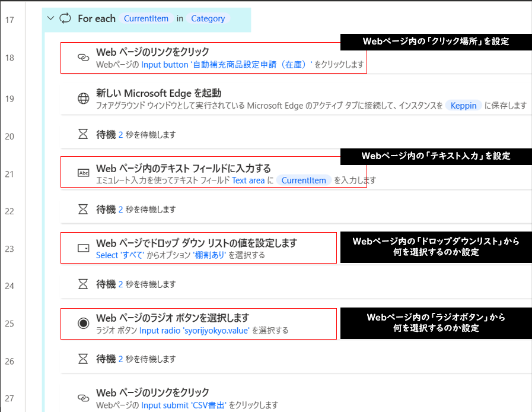Viewport: 532px width, 412px height.
Task: Click Abc text field icon of step 21
Action: (x=84, y=173)
